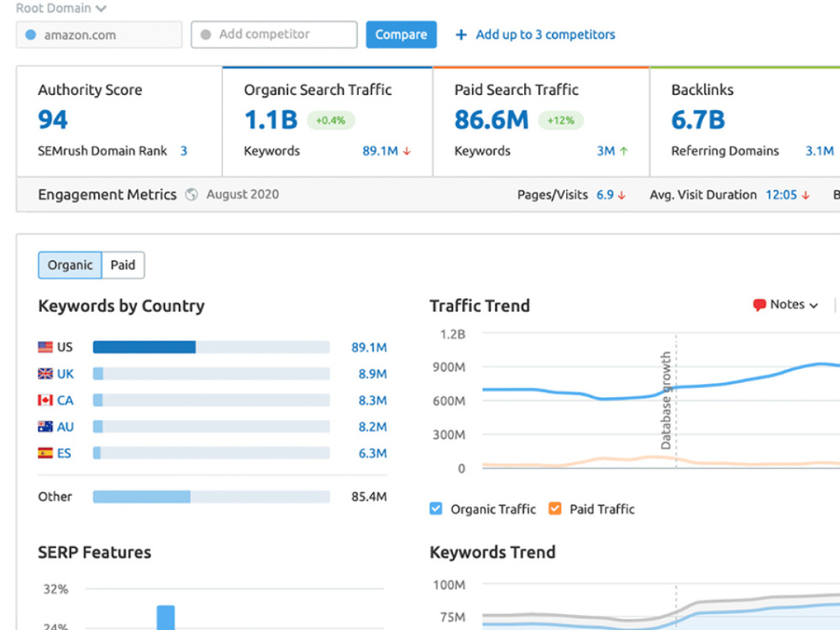840x630 pixels.
Task: Open organic Keywords 89.1M link
Action: [381, 151]
